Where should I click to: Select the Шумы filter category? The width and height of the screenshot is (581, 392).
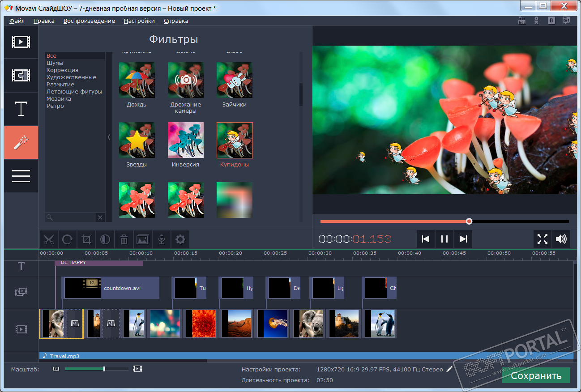pos(75,63)
